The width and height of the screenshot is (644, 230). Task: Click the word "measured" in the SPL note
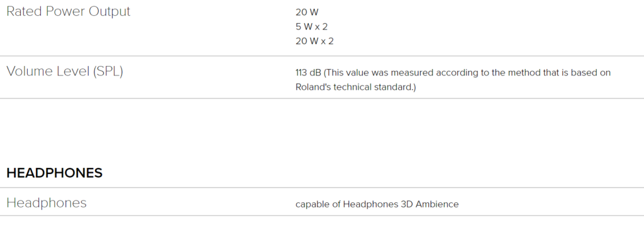[412, 73]
